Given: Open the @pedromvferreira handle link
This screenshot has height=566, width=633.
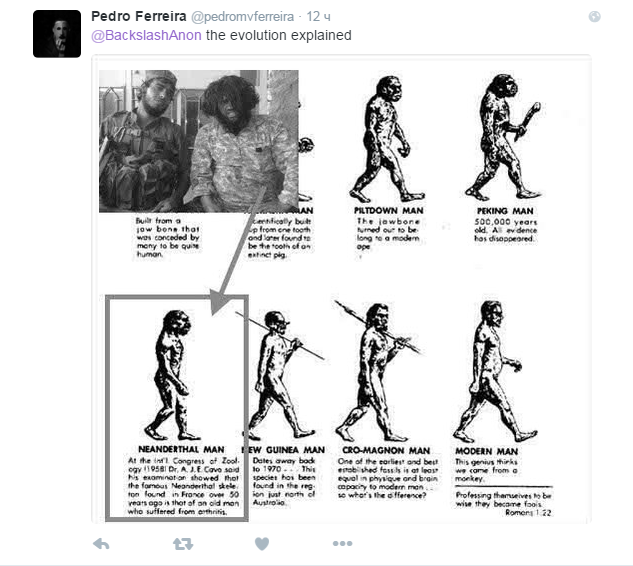Looking at the screenshot, I should pos(242,17).
